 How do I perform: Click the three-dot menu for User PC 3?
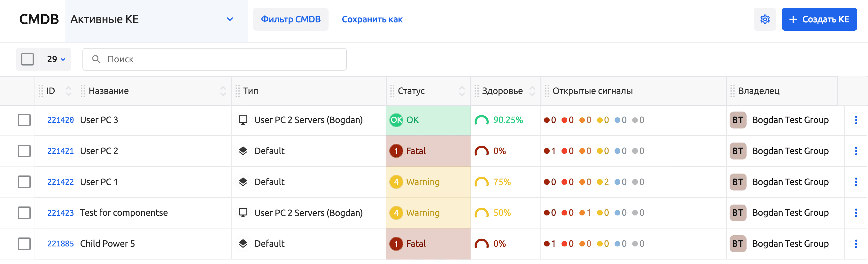[x=856, y=120]
